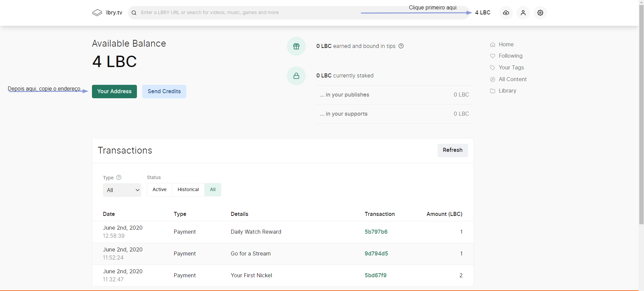Viewport: 644px width, 291px height.
Task: Refresh the transactions list
Action: 453,150
